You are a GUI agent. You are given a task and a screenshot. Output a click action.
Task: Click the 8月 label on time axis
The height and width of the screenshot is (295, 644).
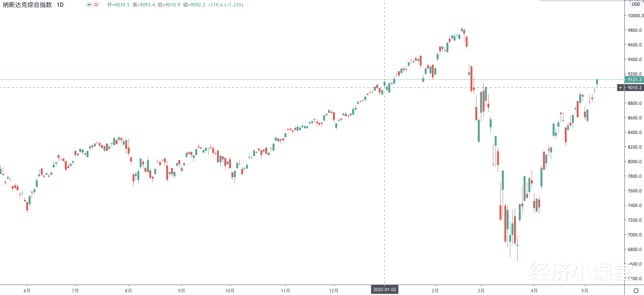click(x=128, y=291)
